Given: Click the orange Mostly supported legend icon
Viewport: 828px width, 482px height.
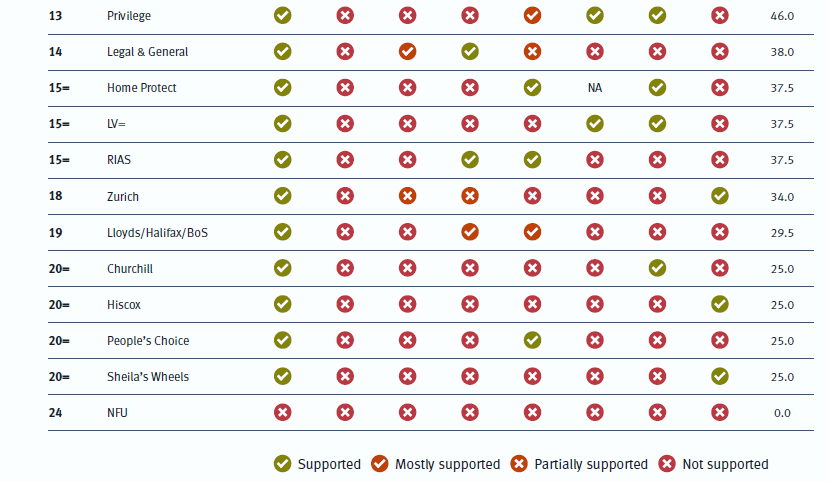Looking at the screenshot, I should click(380, 464).
